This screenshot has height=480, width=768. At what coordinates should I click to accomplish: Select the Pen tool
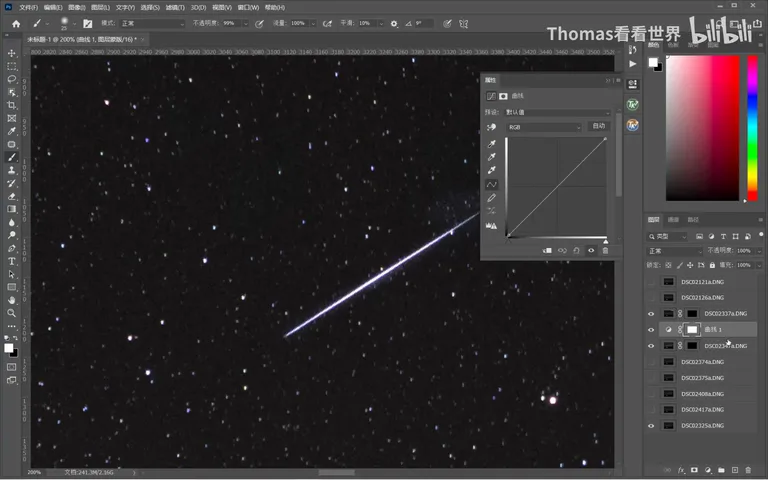(x=12, y=248)
